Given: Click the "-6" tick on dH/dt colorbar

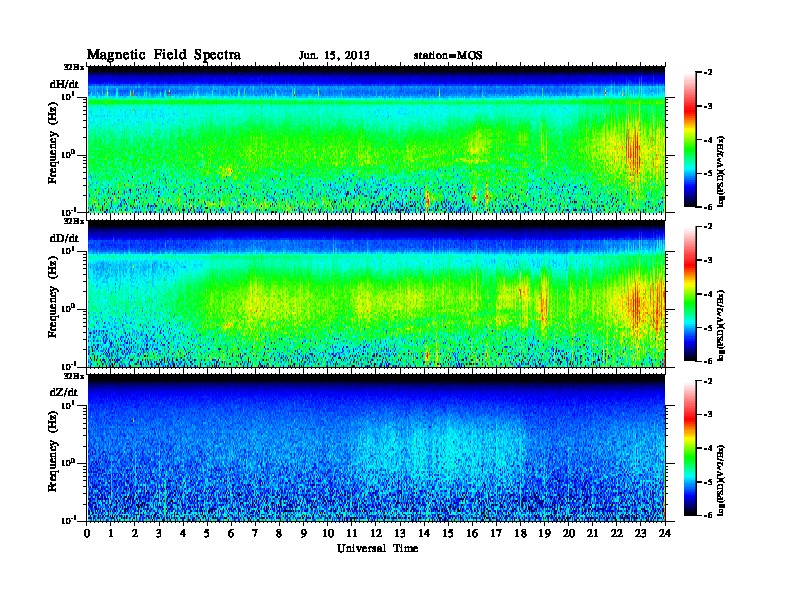Looking at the screenshot, I should (x=708, y=207).
